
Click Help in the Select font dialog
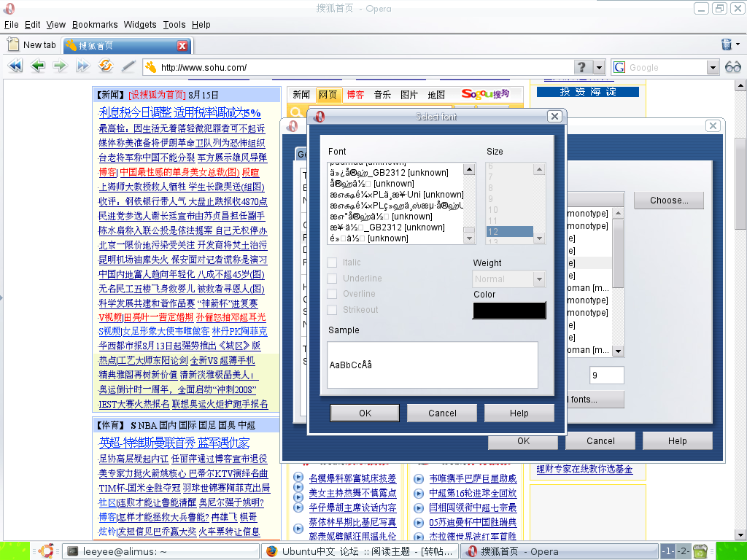pos(519,413)
